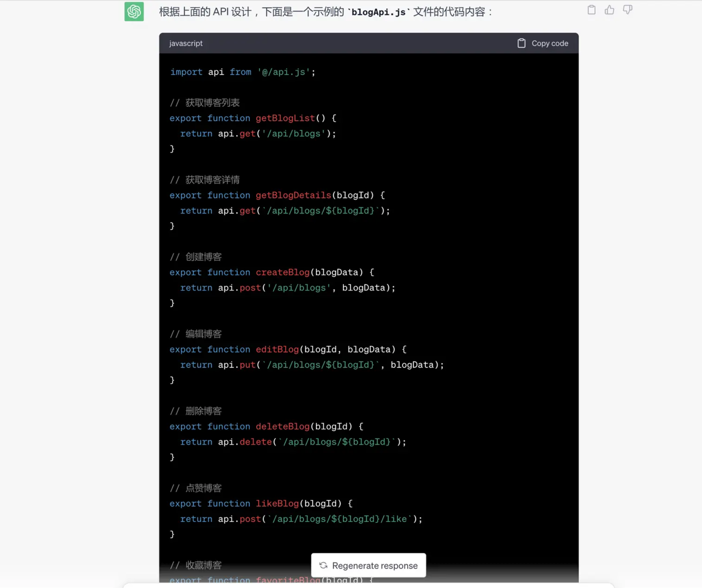Screen dimensions: 702x588
Task: Click the line return api.get('/api/blogs')
Action: point(258,133)
